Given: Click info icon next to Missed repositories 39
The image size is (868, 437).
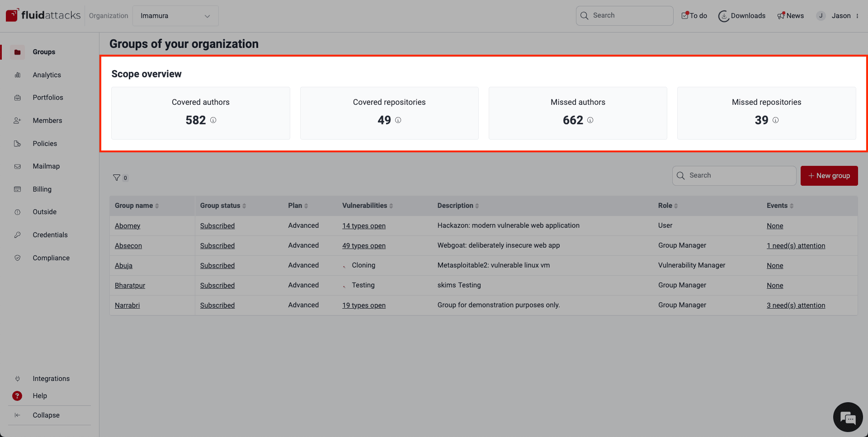Looking at the screenshot, I should [x=776, y=120].
